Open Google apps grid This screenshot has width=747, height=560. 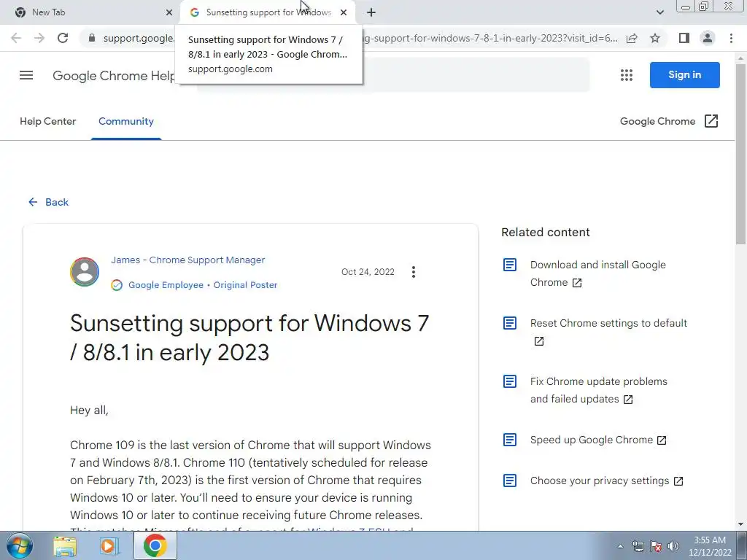click(627, 75)
